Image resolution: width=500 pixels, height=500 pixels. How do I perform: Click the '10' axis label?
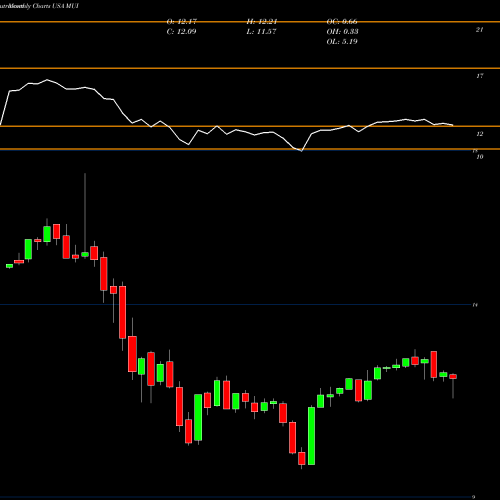click(479, 157)
